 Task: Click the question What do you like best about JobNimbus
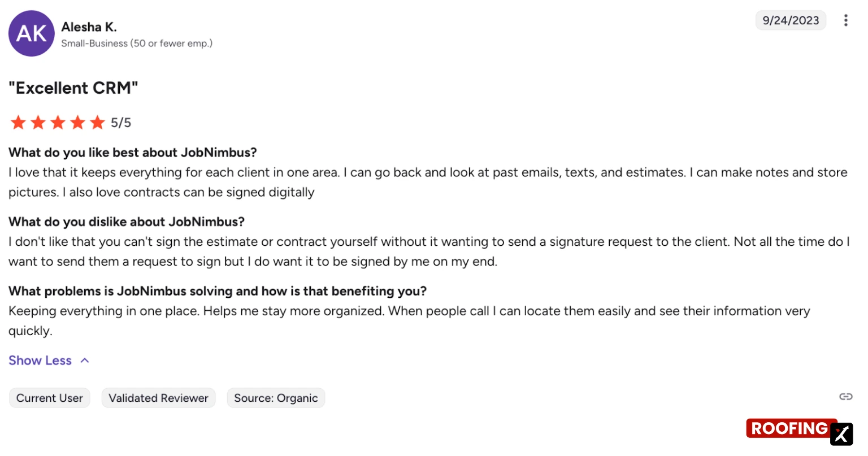(x=132, y=152)
